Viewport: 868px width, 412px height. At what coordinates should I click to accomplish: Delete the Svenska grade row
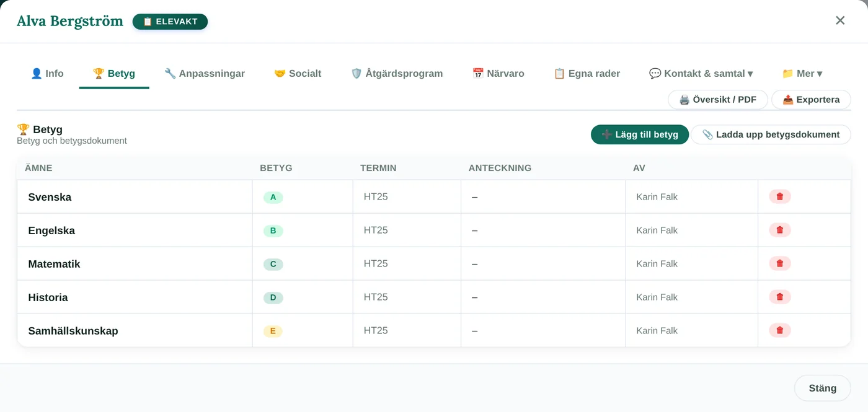click(x=780, y=196)
